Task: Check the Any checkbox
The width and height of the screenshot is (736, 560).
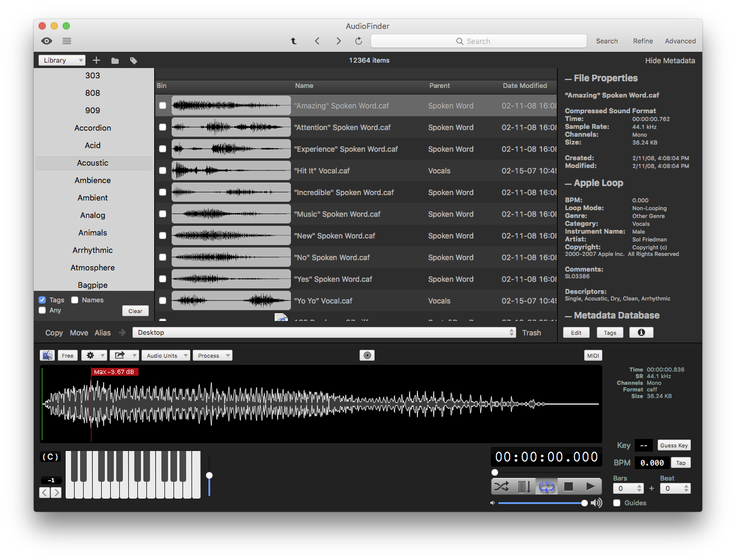Action: 42,310
